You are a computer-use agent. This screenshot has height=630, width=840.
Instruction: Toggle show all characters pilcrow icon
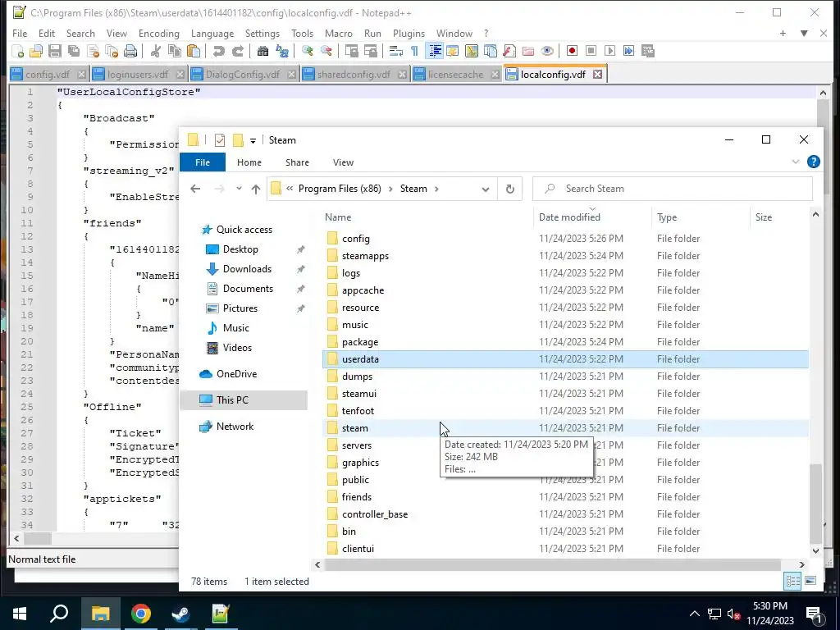tap(414, 51)
